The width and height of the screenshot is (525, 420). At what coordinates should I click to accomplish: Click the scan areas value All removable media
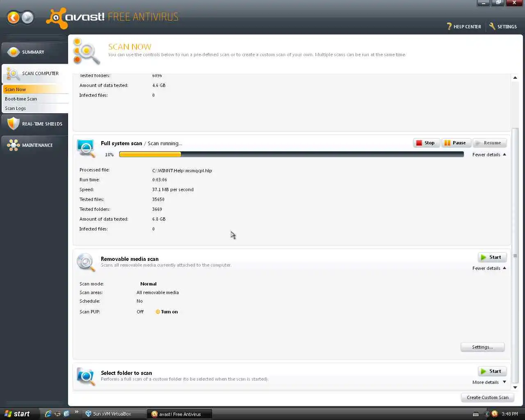(x=157, y=292)
